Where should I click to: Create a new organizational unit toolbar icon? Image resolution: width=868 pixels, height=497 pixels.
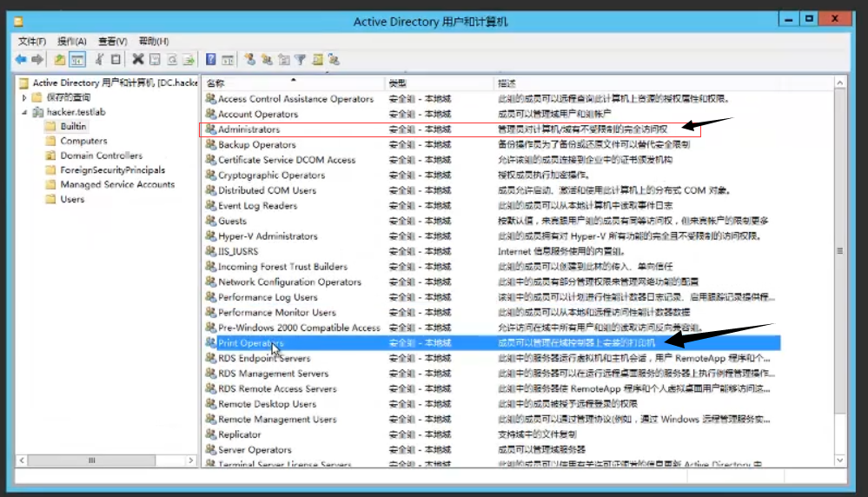coord(284,59)
